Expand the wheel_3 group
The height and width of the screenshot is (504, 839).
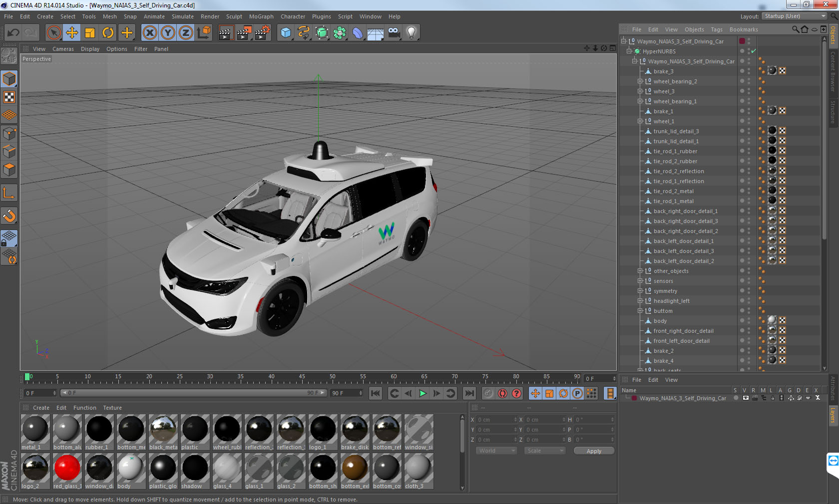point(640,91)
